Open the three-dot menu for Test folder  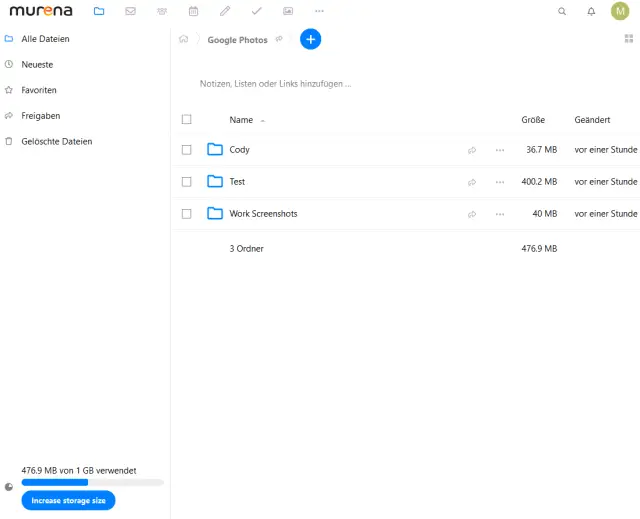click(500, 182)
